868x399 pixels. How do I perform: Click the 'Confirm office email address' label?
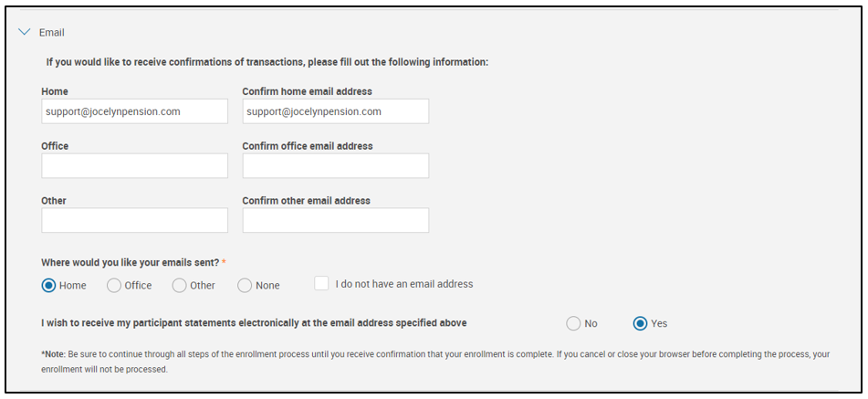point(307,146)
